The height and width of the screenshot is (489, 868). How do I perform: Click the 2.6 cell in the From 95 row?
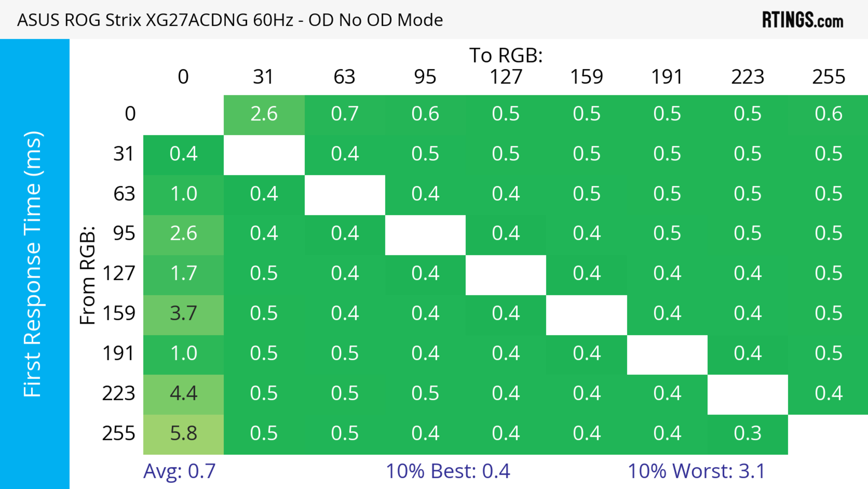pos(183,234)
